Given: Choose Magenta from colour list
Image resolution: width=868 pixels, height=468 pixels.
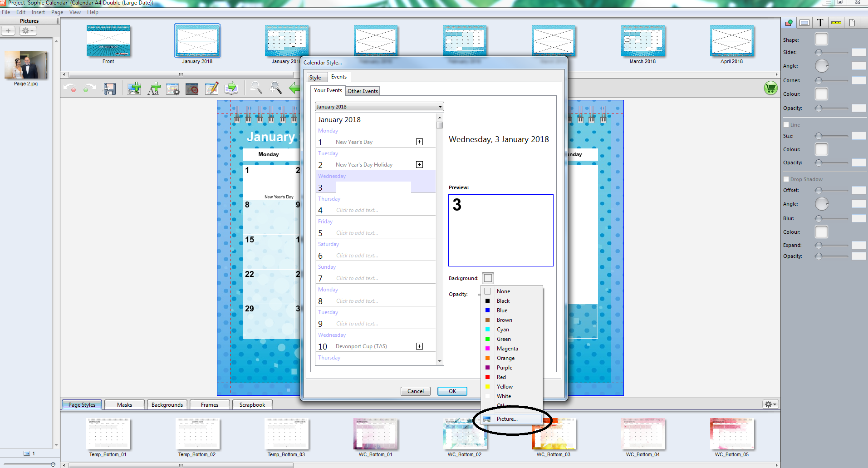Looking at the screenshot, I should pyautogui.click(x=512, y=349).
